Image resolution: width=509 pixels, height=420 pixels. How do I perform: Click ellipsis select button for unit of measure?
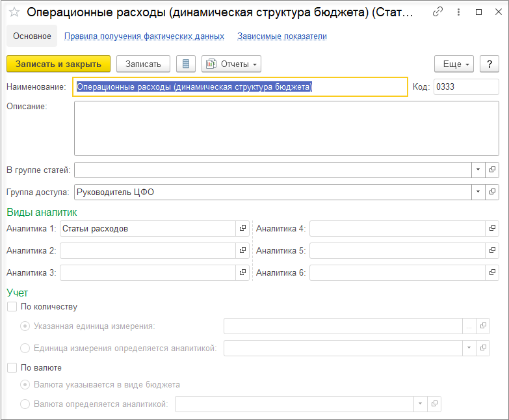click(x=469, y=326)
